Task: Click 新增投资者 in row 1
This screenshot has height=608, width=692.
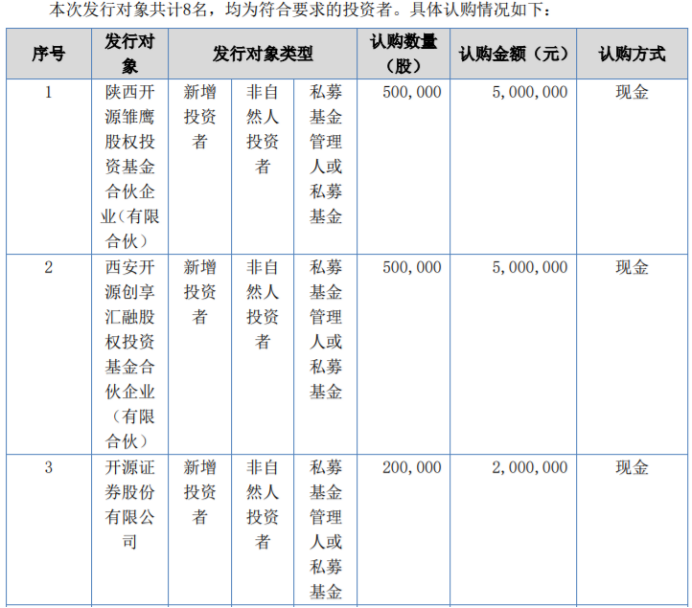Action: click(200, 117)
